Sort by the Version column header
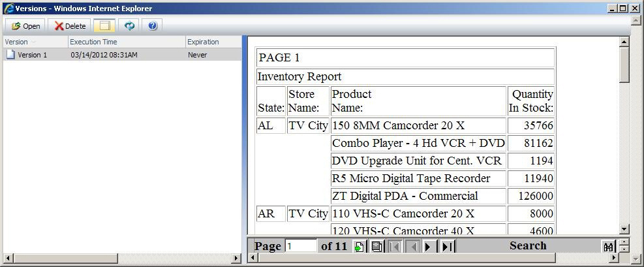Screen dimensions: 644x267 (35, 42)
